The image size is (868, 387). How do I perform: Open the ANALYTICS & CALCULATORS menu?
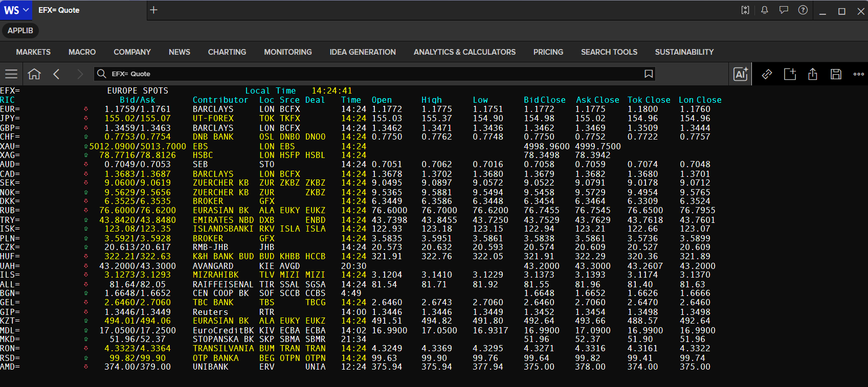[x=464, y=52]
